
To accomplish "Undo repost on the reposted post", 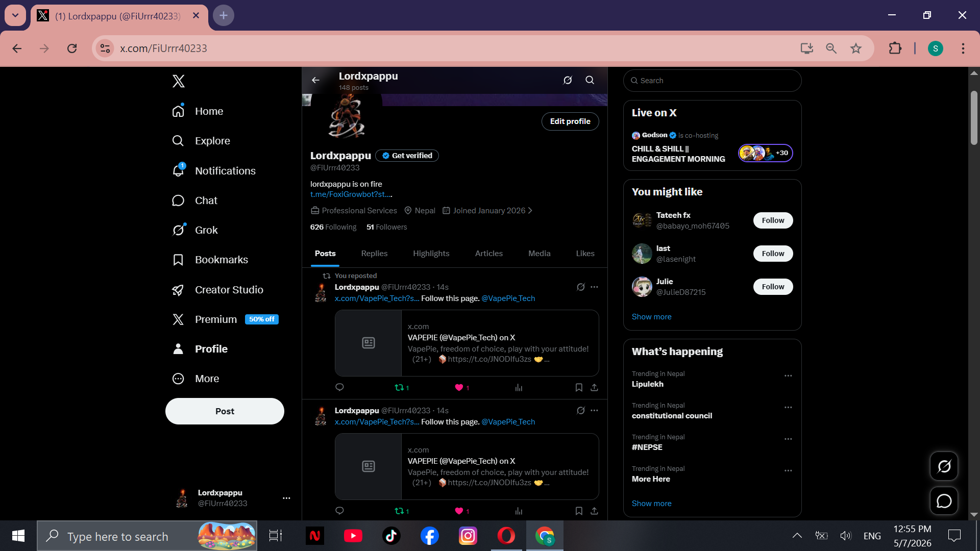I will pyautogui.click(x=402, y=388).
